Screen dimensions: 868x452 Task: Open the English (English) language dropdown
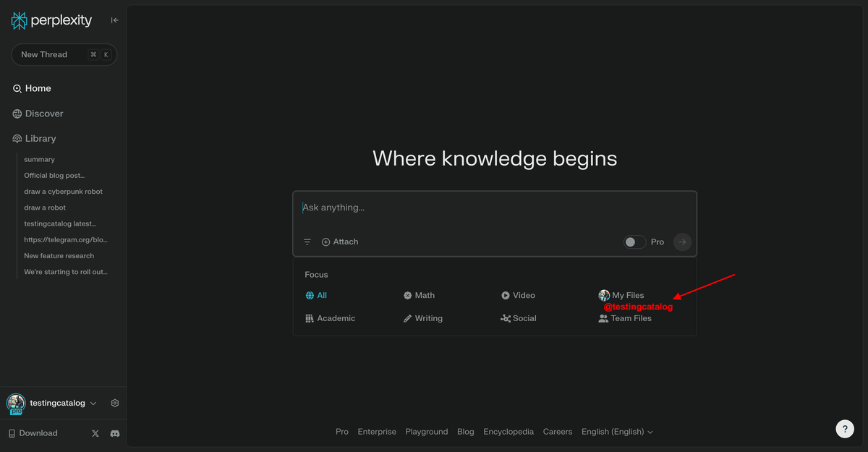tap(617, 431)
